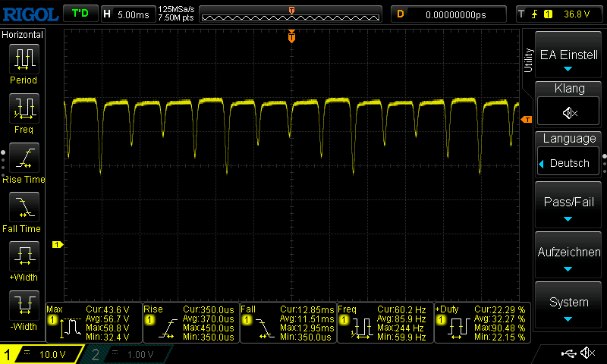Click the horizontal timebase 5.00ms field
Screen dimensions: 607x364
coord(130,14)
